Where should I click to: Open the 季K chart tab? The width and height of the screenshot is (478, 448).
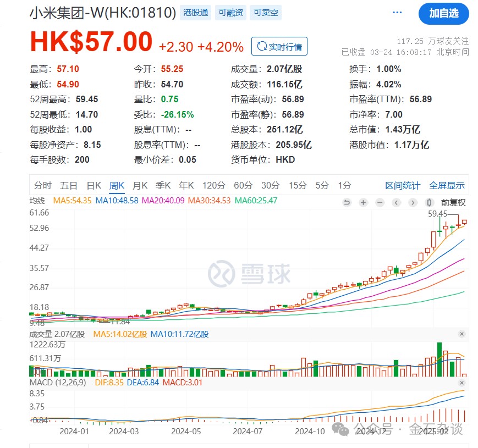click(163, 185)
